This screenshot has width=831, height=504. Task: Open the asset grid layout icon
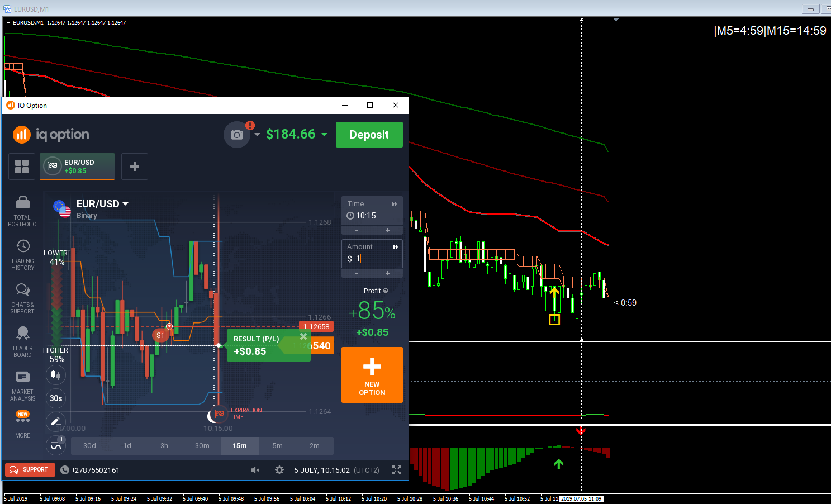(22, 167)
